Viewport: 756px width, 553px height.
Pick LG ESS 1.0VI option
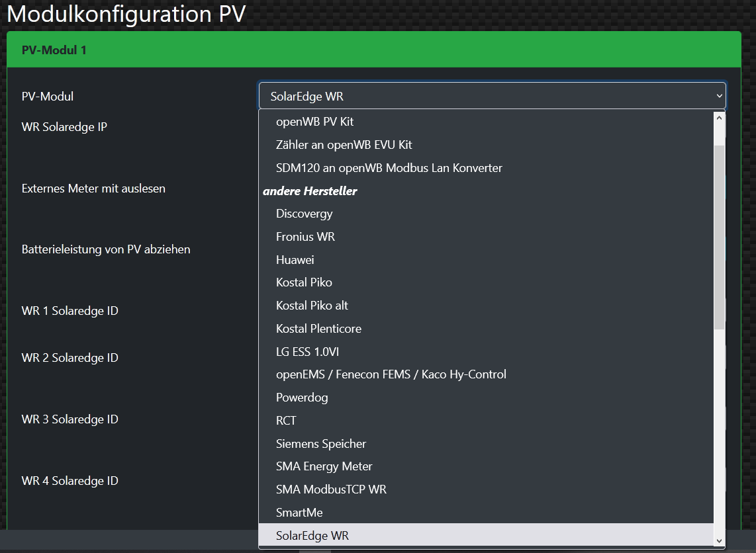[307, 352]
